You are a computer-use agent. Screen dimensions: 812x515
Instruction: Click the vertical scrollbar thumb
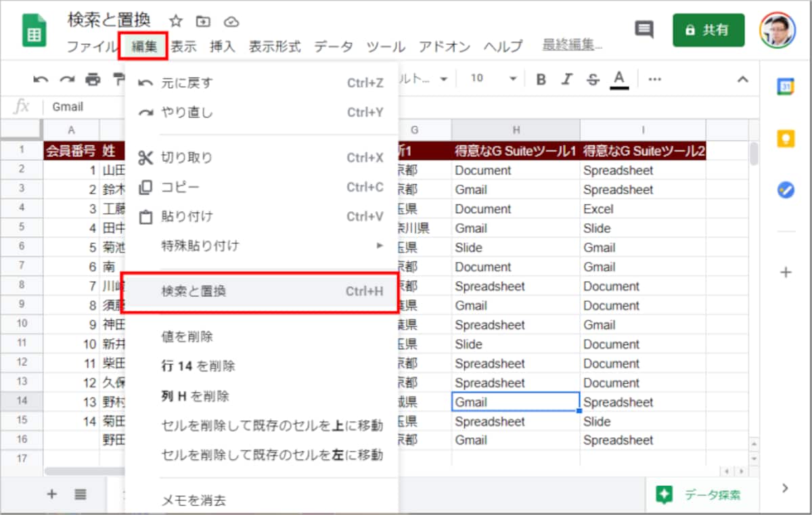tap(754, 154)
